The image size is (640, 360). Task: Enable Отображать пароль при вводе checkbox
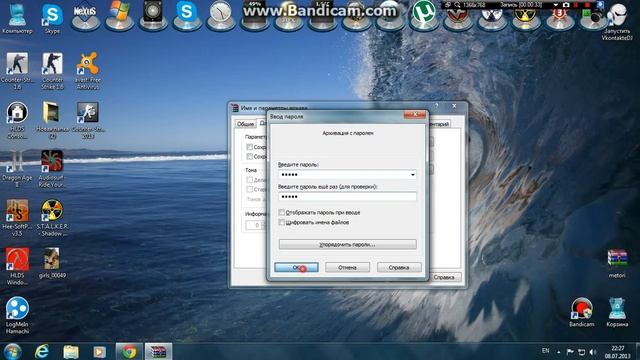pos(282,212)
